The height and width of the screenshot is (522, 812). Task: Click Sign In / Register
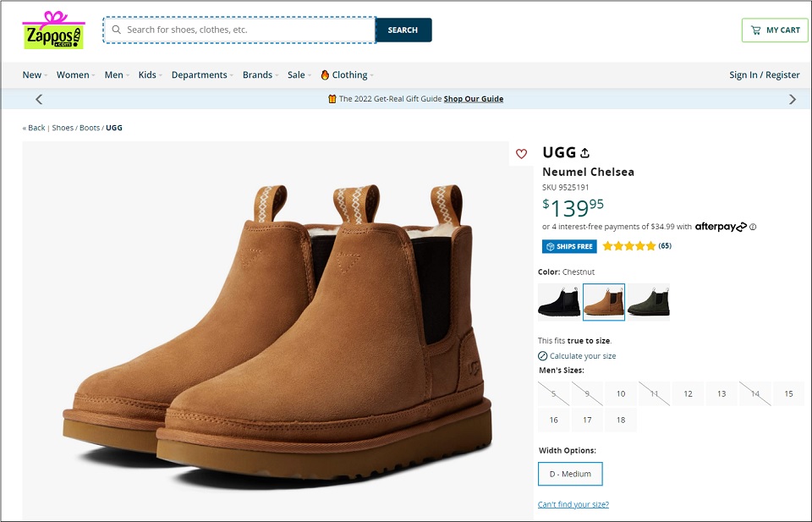click(x=765, y=74)
